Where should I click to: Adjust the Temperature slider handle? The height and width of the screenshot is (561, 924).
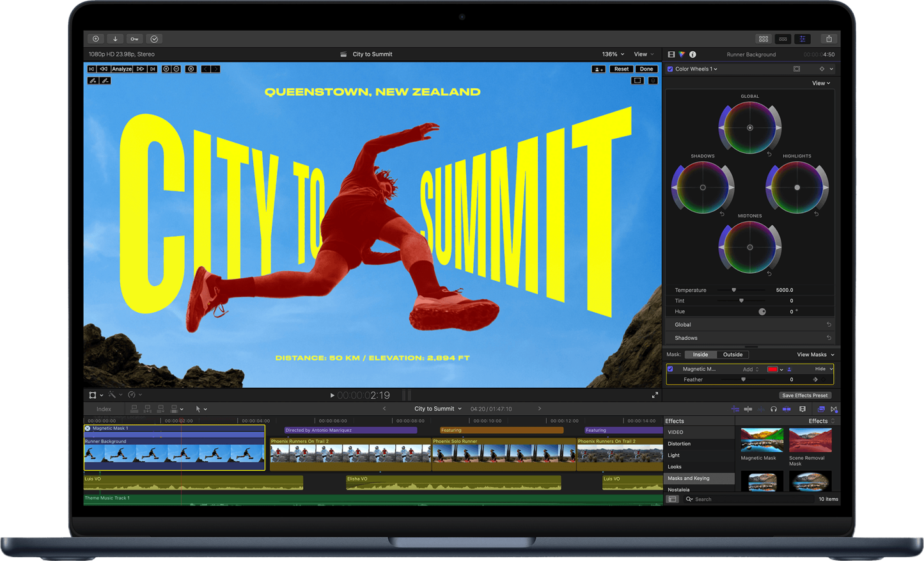coord(733,290)
